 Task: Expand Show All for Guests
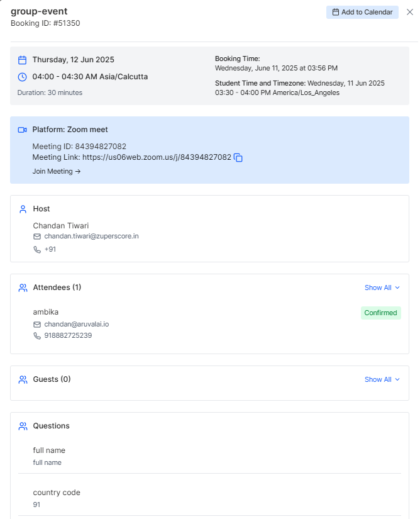(x=382, y=379)
